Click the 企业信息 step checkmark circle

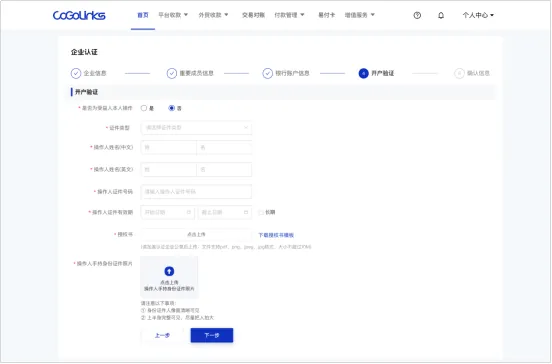click(x=76, y=73)
